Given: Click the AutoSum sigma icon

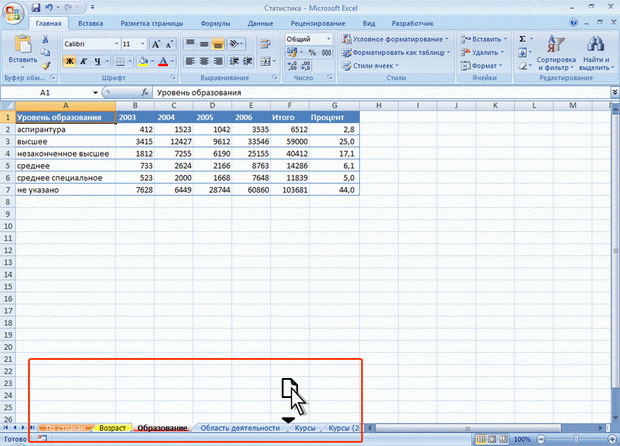Looking at the screenshot, I should (x=522, y=39).
